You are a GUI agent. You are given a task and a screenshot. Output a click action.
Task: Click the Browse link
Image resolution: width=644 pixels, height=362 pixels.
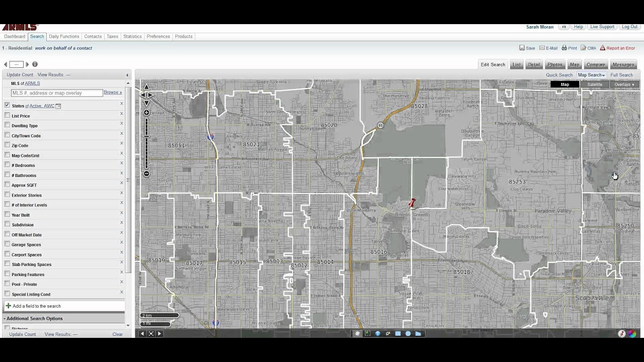point(113,92)
